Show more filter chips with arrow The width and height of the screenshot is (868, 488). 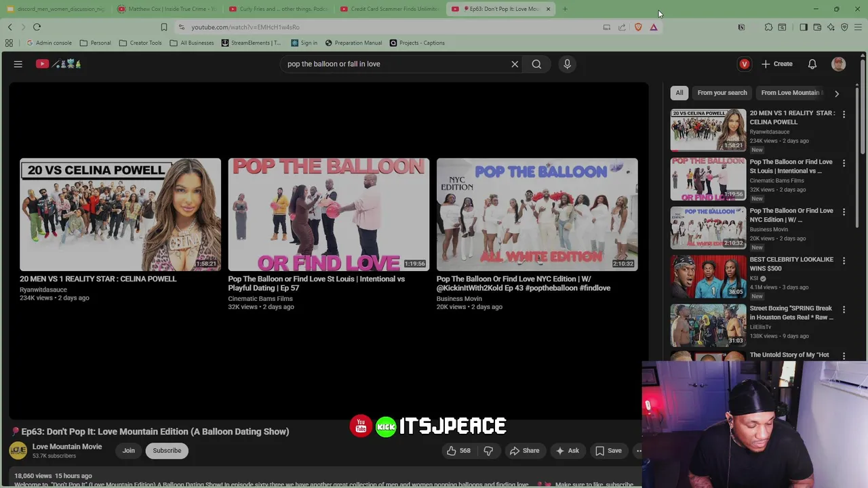click(837, 94)
